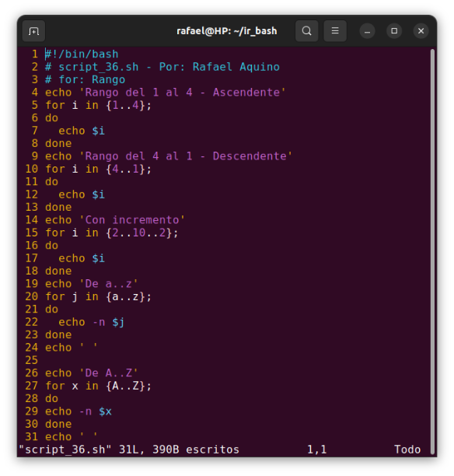Open the hamburger menu
454x476 pixels.
pyautogui.click(x=335, y=31)
